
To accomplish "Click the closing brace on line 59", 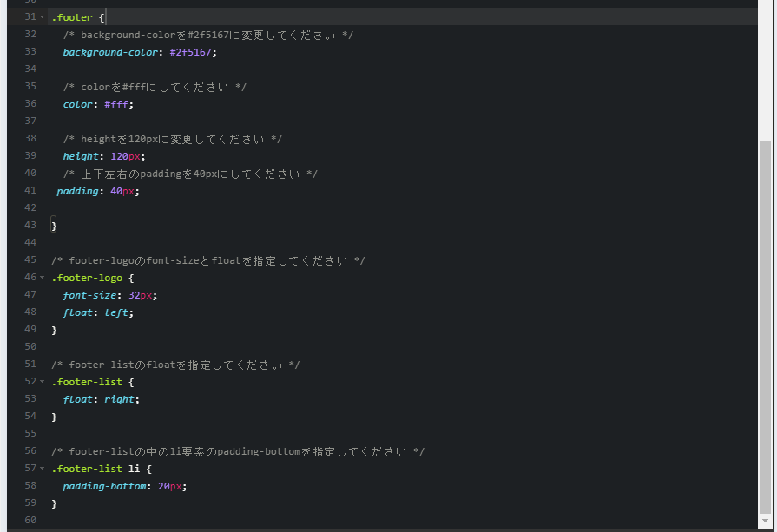I will point(54,503).
